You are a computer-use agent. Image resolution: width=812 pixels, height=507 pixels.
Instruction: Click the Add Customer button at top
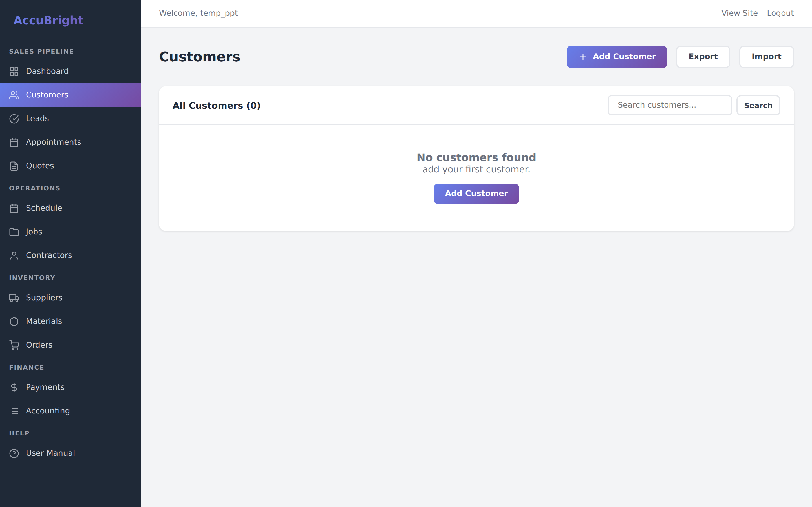(x=616, y=57)
